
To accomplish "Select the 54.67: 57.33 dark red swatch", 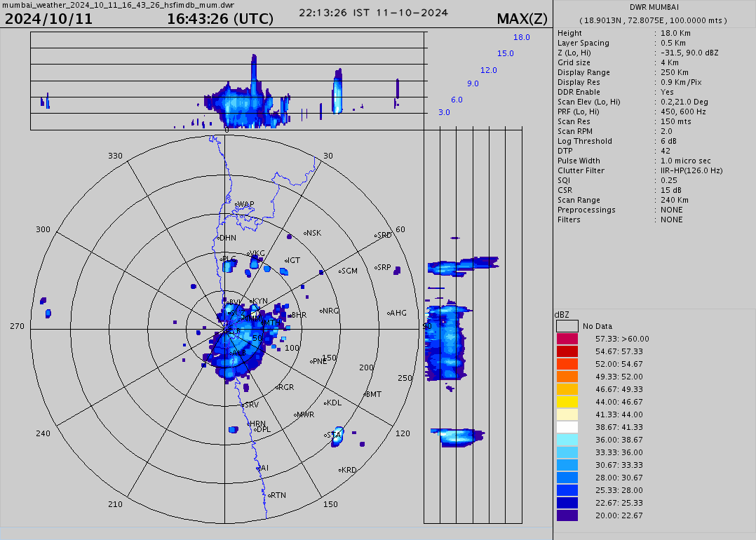I will [x=567, y=351].
